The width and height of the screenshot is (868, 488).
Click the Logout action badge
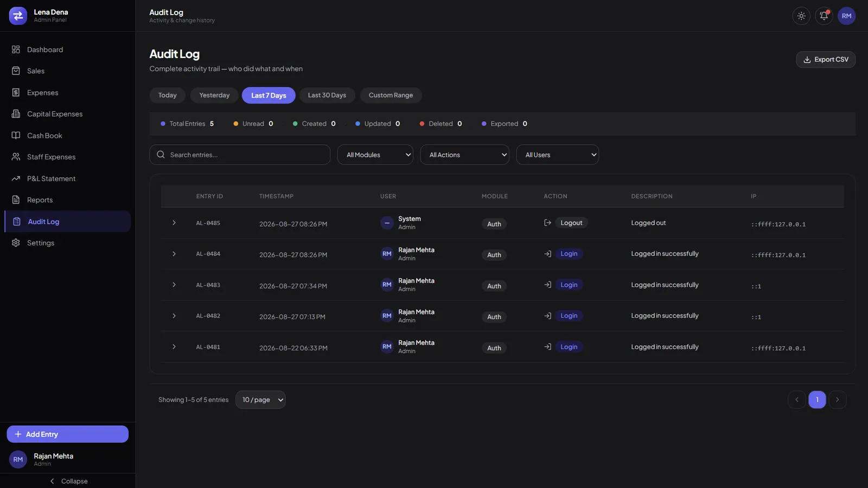[571, 223]
